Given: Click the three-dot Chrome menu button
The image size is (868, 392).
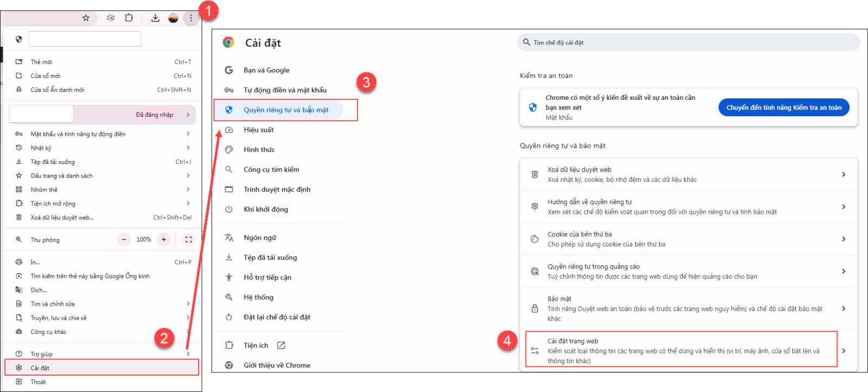Looking at the screenshot, I should tap(191, 18).
